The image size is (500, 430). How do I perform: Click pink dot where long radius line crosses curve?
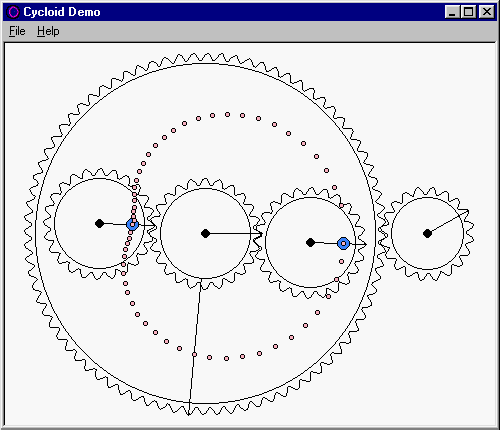click(194, 354)
